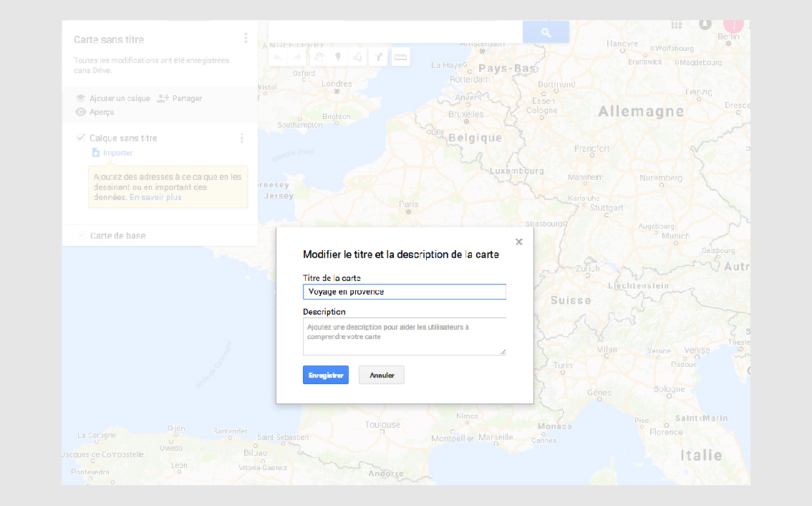Click the eye icon next to Aperçu
The height and width of the screenshot is (506, 812).
pos(80,112)
